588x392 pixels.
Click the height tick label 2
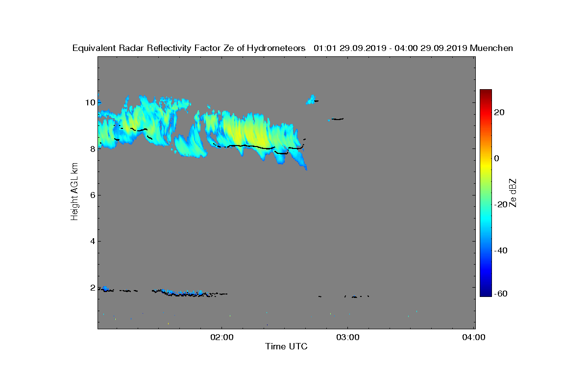92,287
